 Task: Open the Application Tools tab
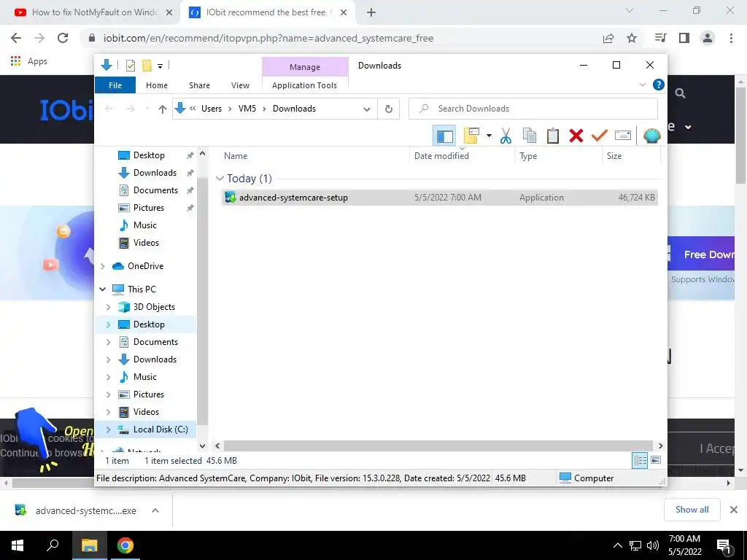[304, 85]
